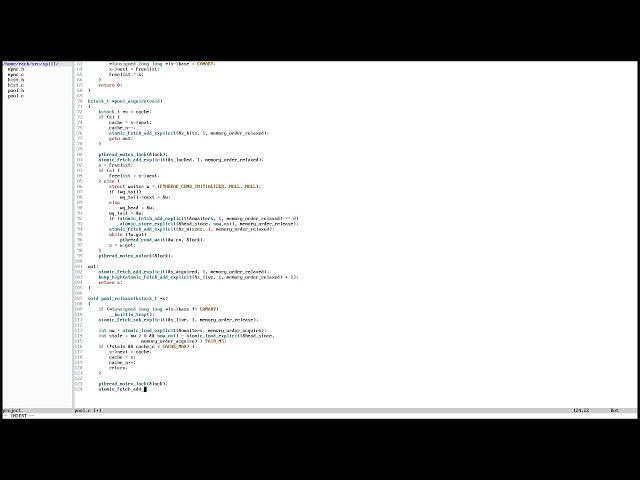Click 'cache_n++;' on line 119
This screenshot has height=480, width=640.
click(122, 362)
